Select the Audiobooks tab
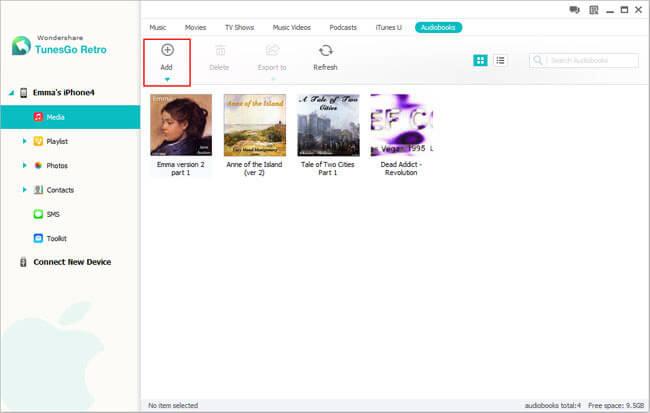 [x=438, y=27]
